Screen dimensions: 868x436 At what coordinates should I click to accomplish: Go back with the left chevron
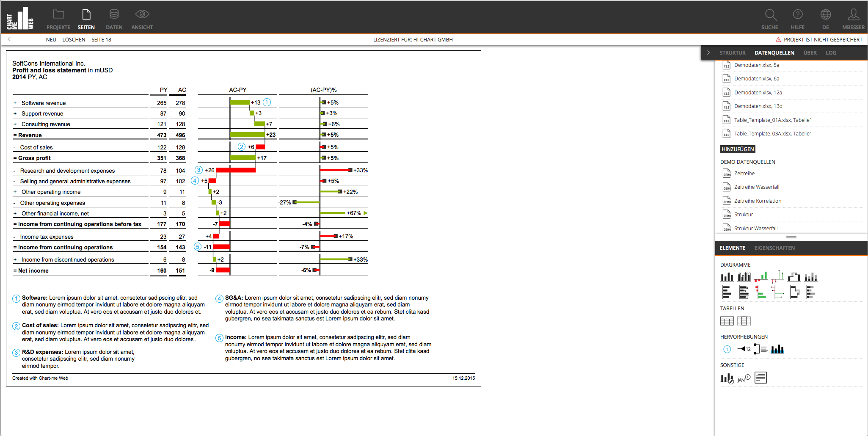click(x=9, y=39)
